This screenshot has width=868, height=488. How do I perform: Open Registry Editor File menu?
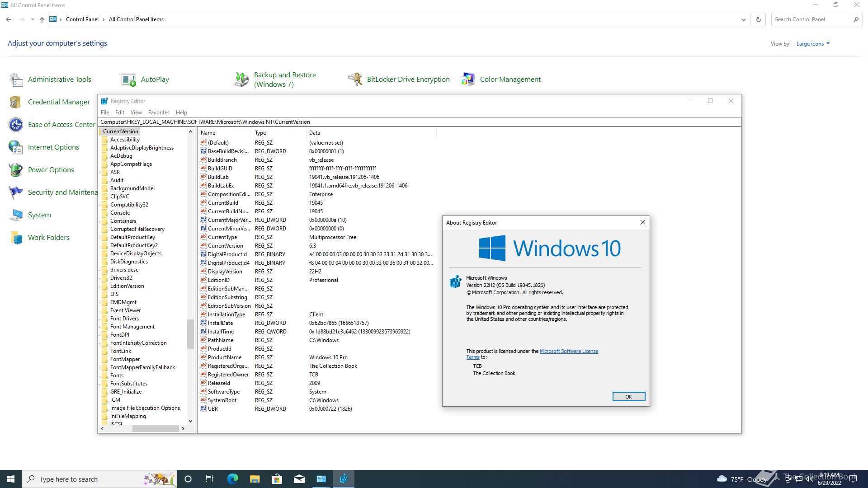click(x=105, y=113)
